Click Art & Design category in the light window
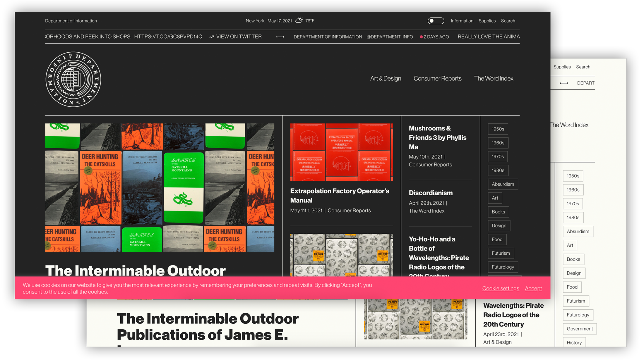This screenshot has height=362, width=644. pyautogui.click(x=497, y=342)
